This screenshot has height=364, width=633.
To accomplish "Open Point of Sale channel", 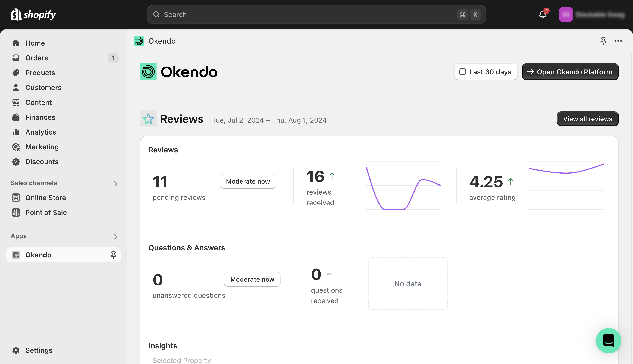I will coord(64,213).
